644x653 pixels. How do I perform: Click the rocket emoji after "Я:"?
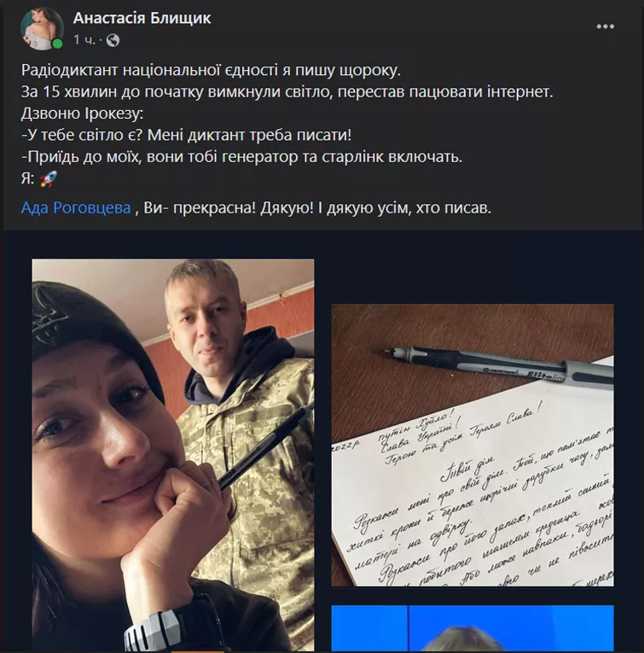pyautogui.click(x=49, y=179)
